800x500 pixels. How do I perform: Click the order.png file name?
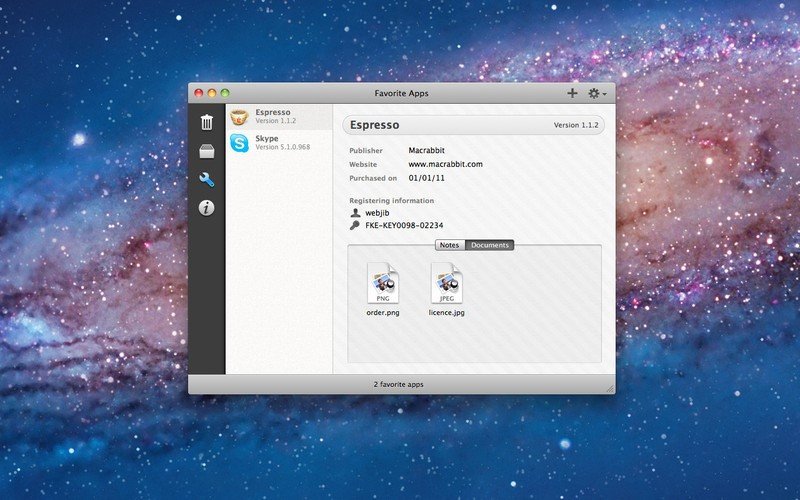pyautogui.click(x=383, y=313)
